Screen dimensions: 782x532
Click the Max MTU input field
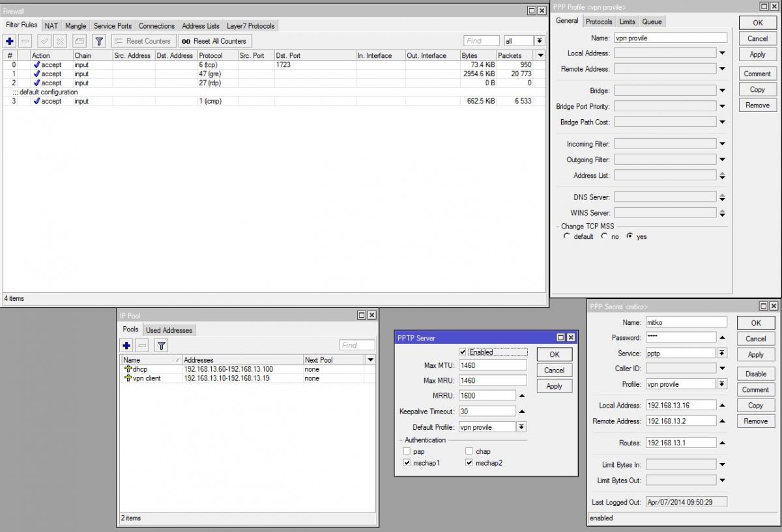(x=492, y=365)
